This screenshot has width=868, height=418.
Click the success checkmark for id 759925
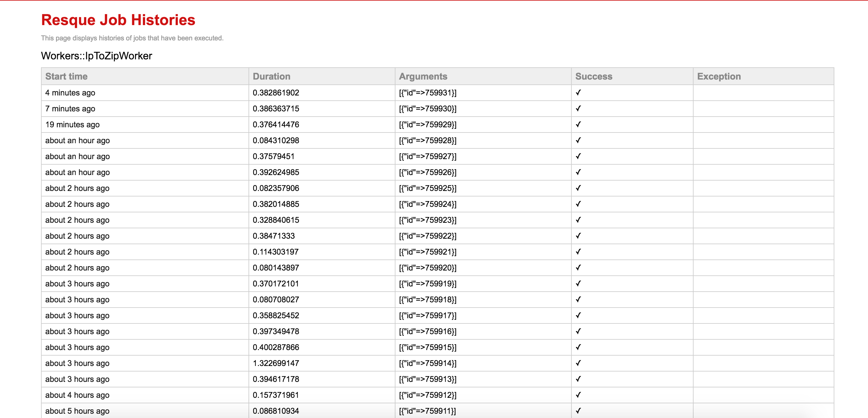coord(578,188)
